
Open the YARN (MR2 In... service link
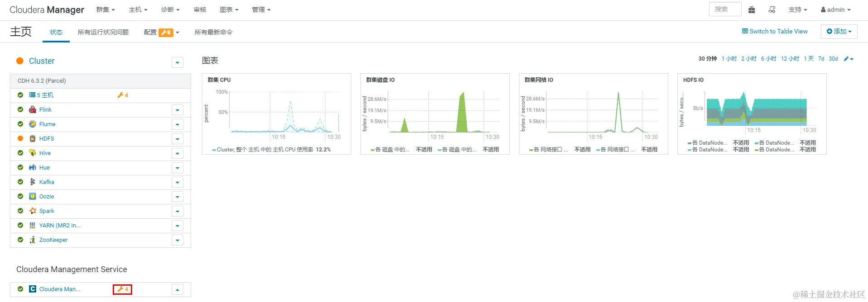pyautogui.click(x=60, y=225)
